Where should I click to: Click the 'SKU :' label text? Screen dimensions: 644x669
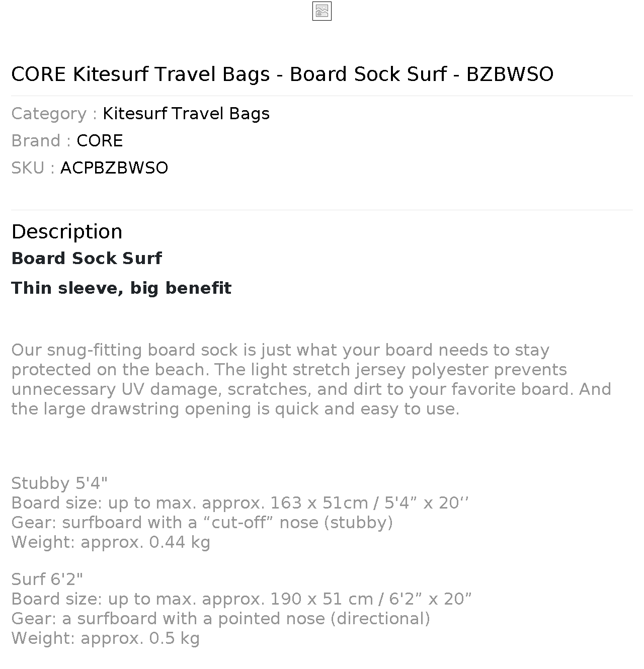[x=33, y=168]
